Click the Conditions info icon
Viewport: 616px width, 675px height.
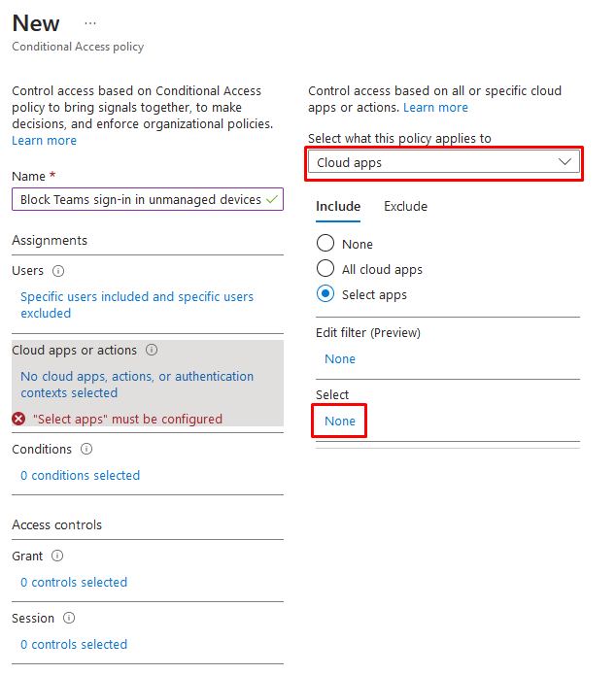[86, 449]
